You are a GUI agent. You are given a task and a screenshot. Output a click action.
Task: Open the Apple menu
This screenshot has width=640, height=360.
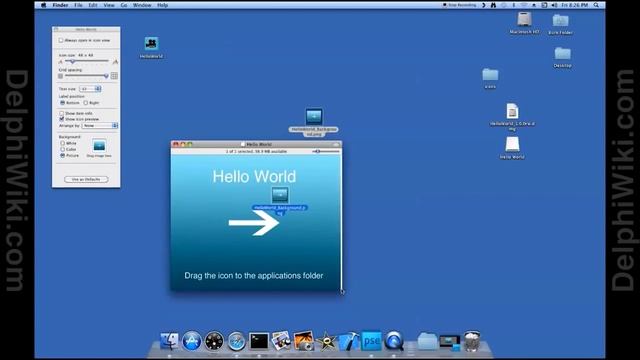coord(44,5)
